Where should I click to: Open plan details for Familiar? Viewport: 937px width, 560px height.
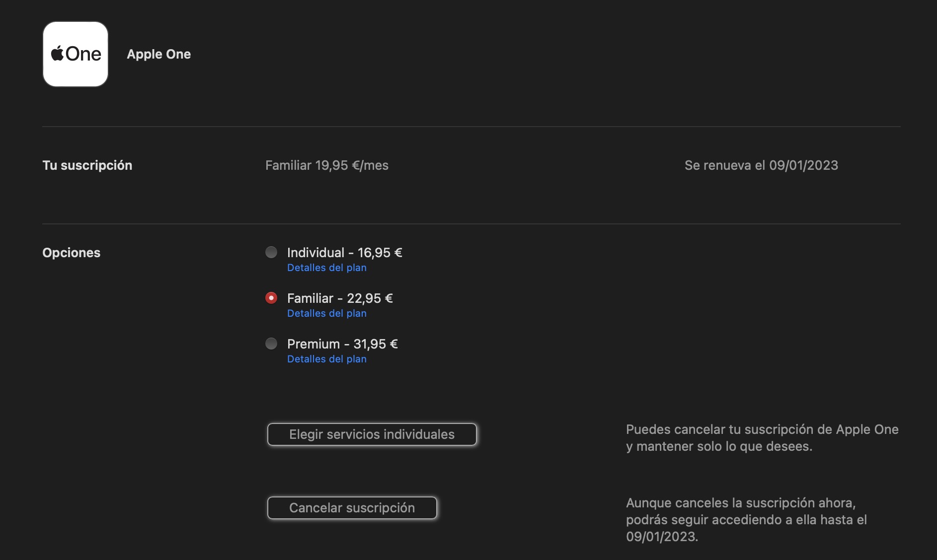[327, 313]
